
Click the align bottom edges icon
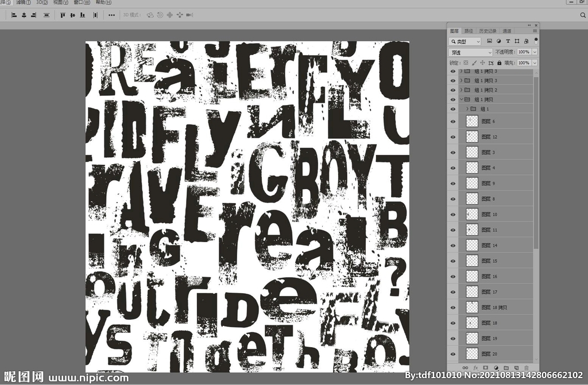[83, 15]
